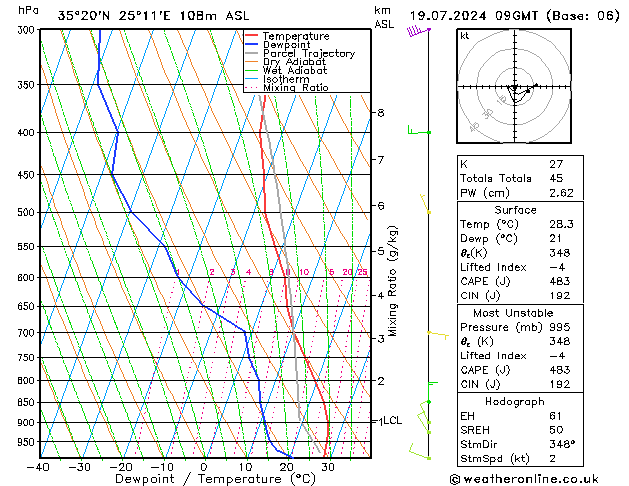Click the 950 hPa pressure level label
Image resolution: width=629 pixels, height=486 pixels.
click(x=28, y=442)
